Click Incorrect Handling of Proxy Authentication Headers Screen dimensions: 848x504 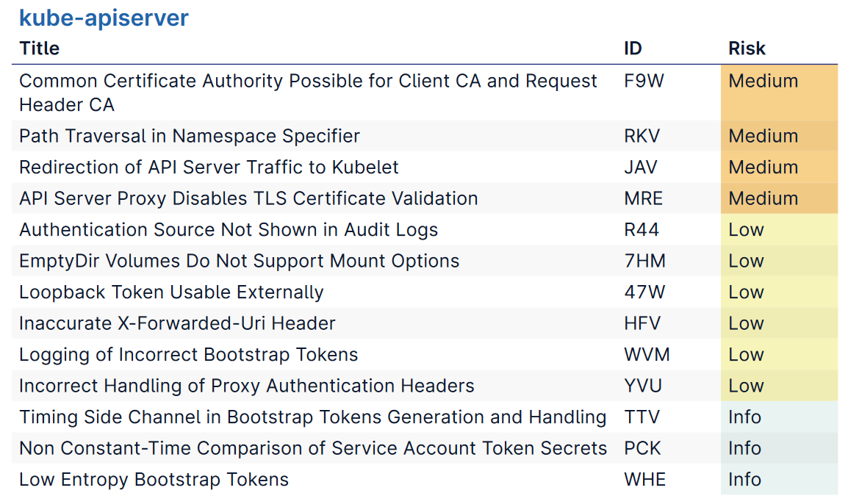point(247,386)
